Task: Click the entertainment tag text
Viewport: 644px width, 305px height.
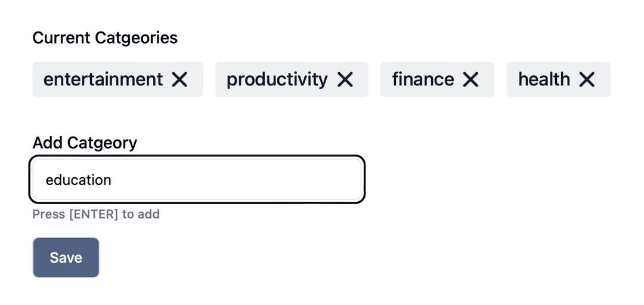Action: click(103, 79)
